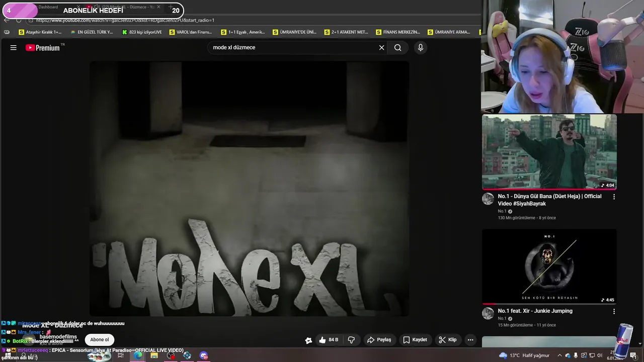Open File Explorer in the taskbar
Image resolution: width=644 pixels, height=362 pixels.
154,355
